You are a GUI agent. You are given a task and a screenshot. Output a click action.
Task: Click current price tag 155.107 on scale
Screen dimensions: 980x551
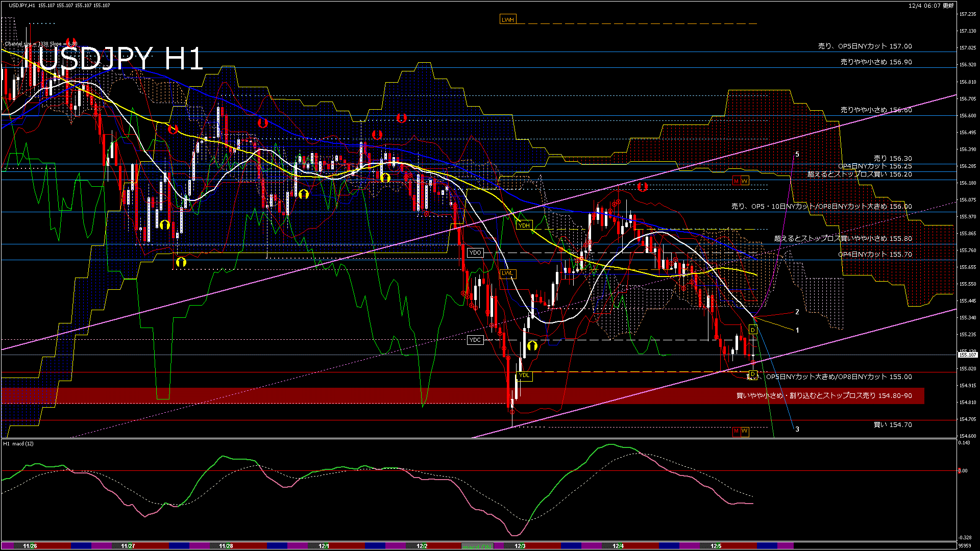click(x=967, y=355)
